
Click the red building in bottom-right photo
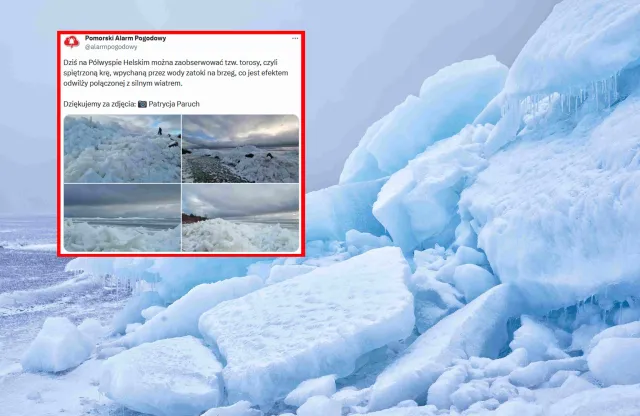[193, 218]
